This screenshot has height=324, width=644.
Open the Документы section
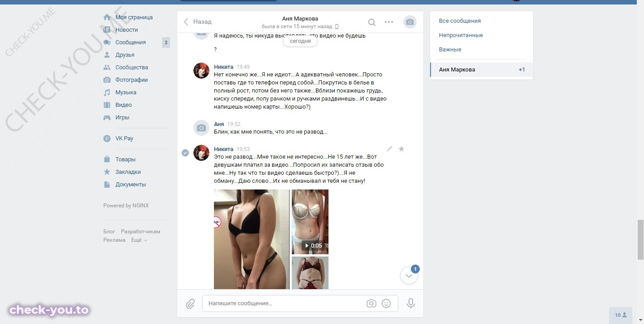[x=131, y=185]
